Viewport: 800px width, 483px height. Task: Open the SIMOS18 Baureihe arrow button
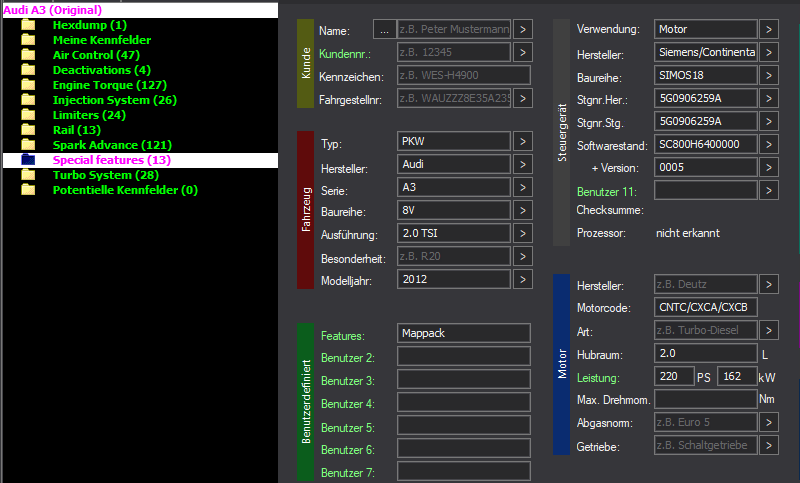(769, 75)
